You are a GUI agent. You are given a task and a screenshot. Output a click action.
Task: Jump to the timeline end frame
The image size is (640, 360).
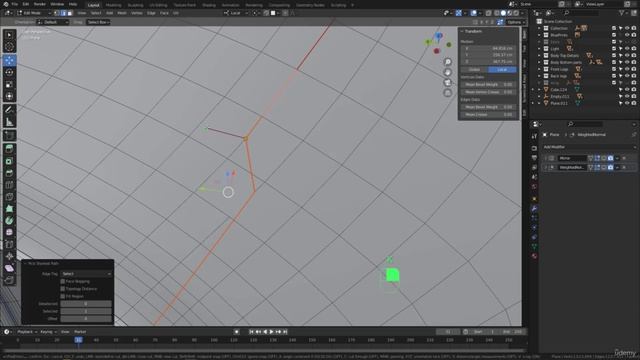pos(285,332)
